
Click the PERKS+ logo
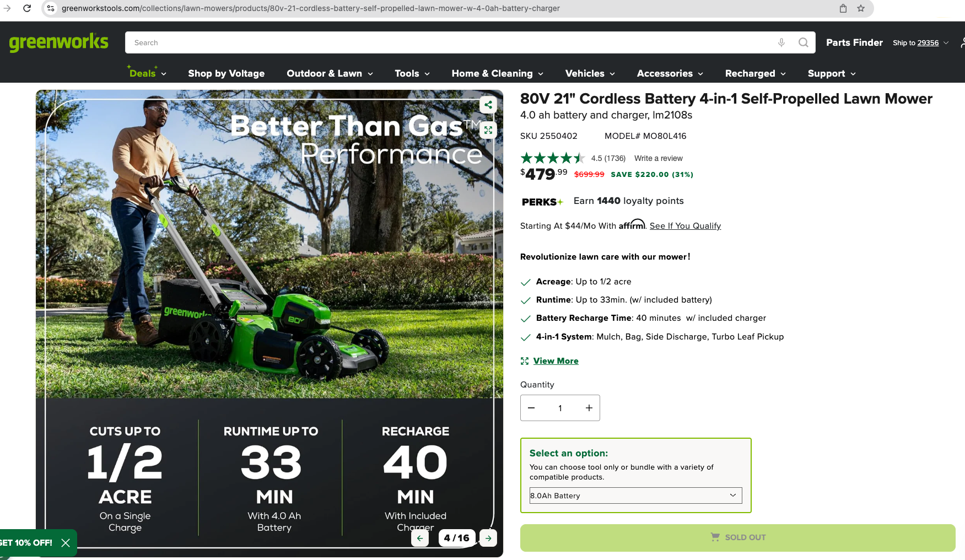point(542,202)
